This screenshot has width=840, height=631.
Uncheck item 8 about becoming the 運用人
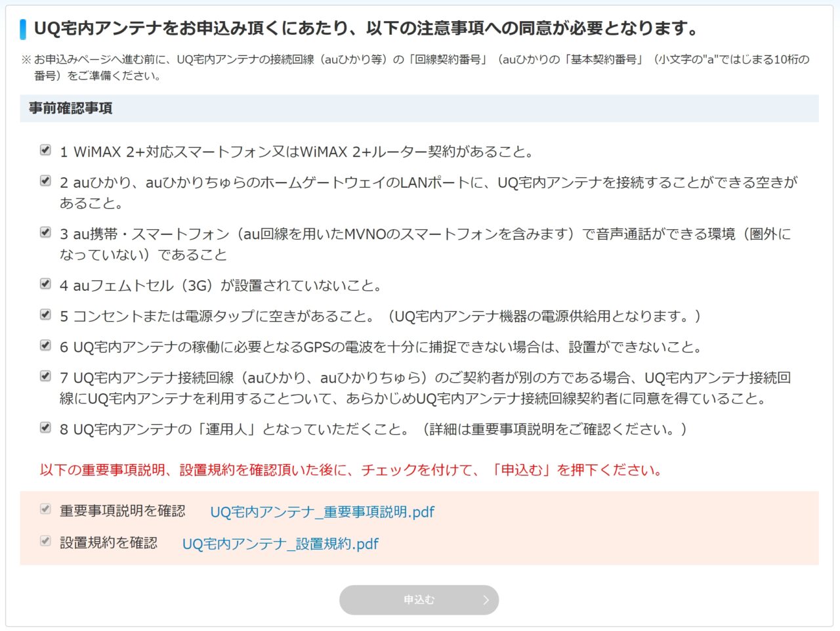(x=45, y=427)
